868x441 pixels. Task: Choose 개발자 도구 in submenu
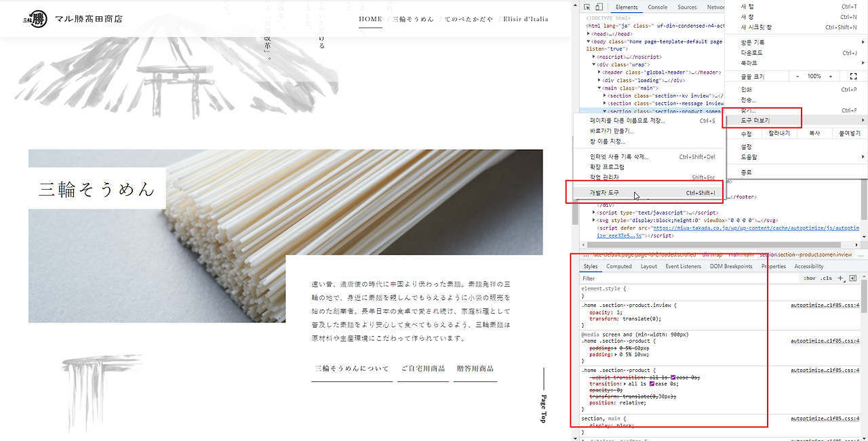point(649,192)
